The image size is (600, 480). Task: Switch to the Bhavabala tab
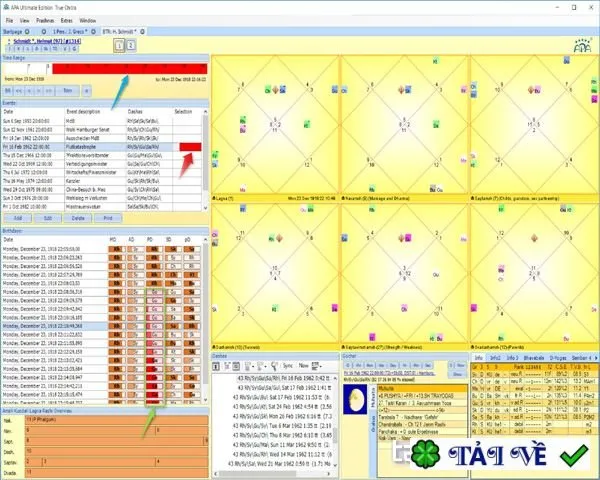[x=534, y=358]
